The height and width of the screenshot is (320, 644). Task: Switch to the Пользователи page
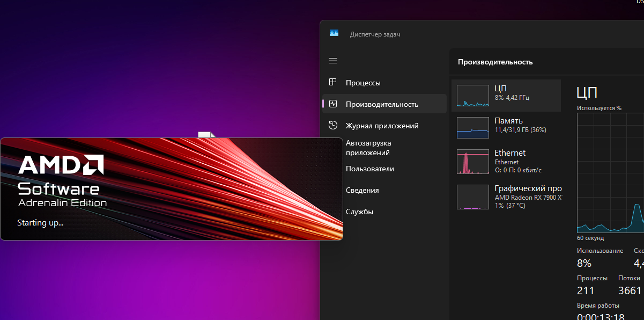369,169
